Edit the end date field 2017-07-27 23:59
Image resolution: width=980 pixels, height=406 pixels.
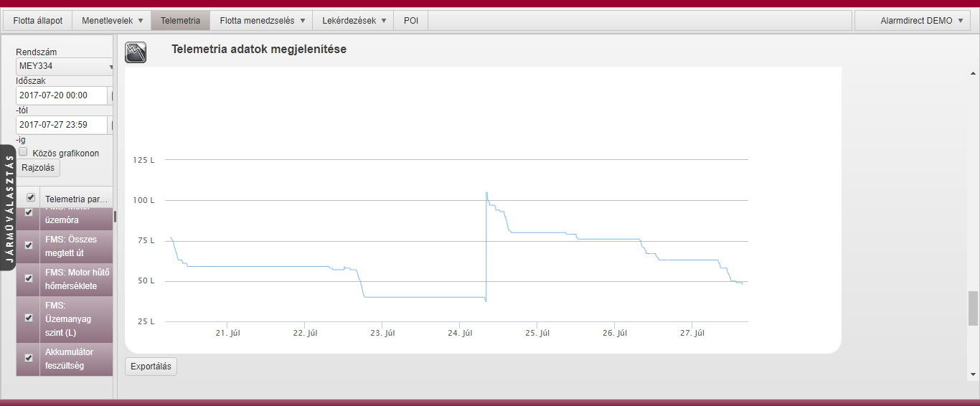pyautogui.click(x=62, y=125)
